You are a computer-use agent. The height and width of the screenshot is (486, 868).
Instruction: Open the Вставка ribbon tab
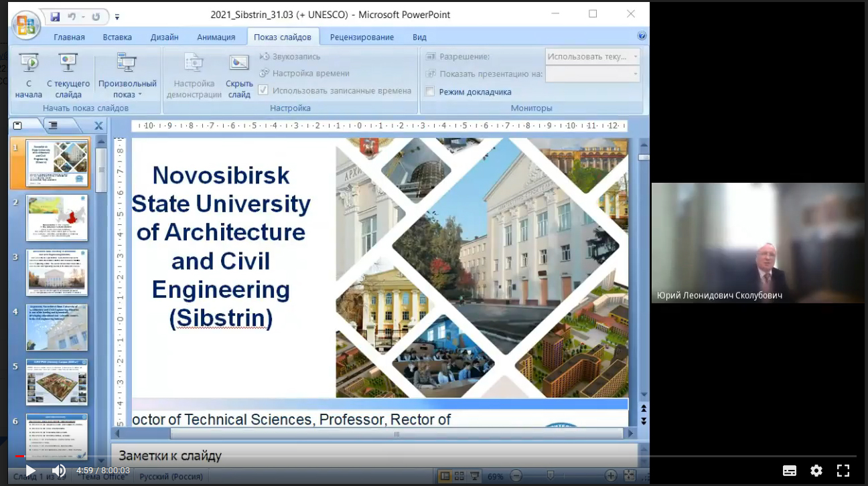117,37
